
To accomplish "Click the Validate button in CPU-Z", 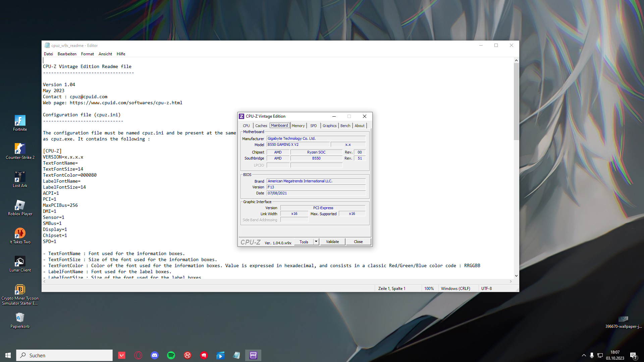I will 332,242.
